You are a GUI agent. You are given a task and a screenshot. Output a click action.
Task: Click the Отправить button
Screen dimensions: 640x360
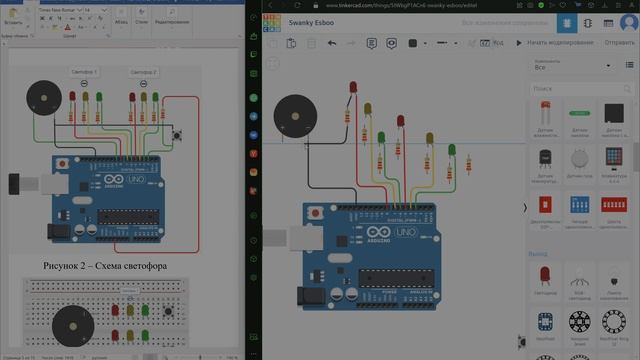point(619,42)
